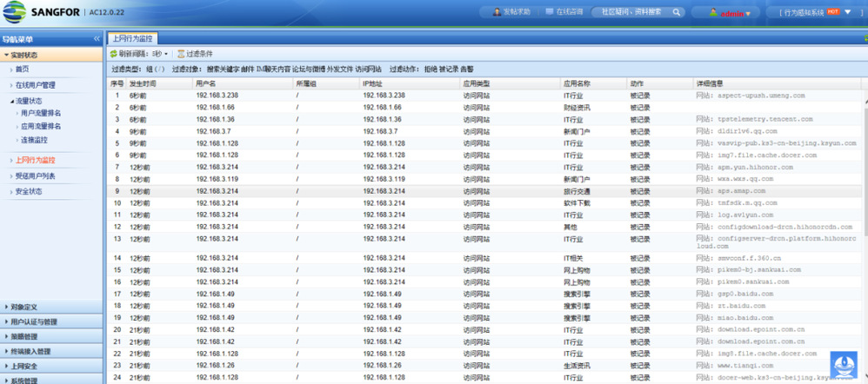Image resolution: width=868 pixels, height=384 pixels.
Task: Open the 行为感知系统 dropdown arrow
Action: [847, 12]
